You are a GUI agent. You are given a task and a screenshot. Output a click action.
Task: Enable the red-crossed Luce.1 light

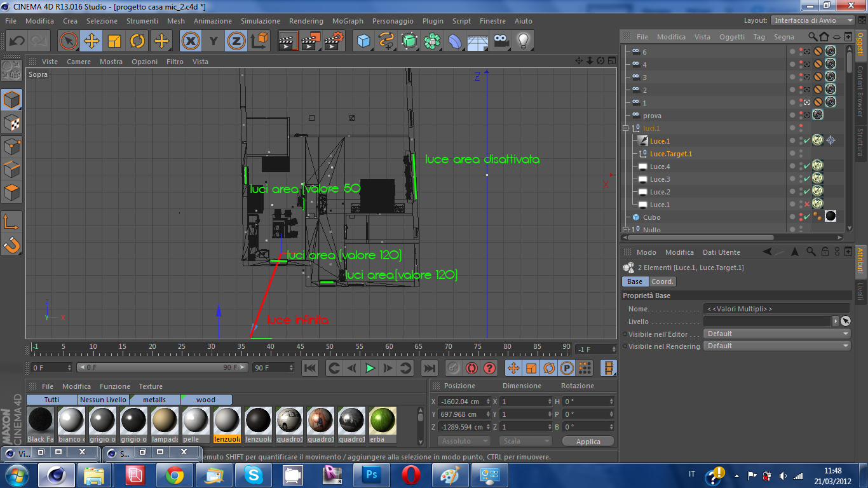[x=807, y=205]
